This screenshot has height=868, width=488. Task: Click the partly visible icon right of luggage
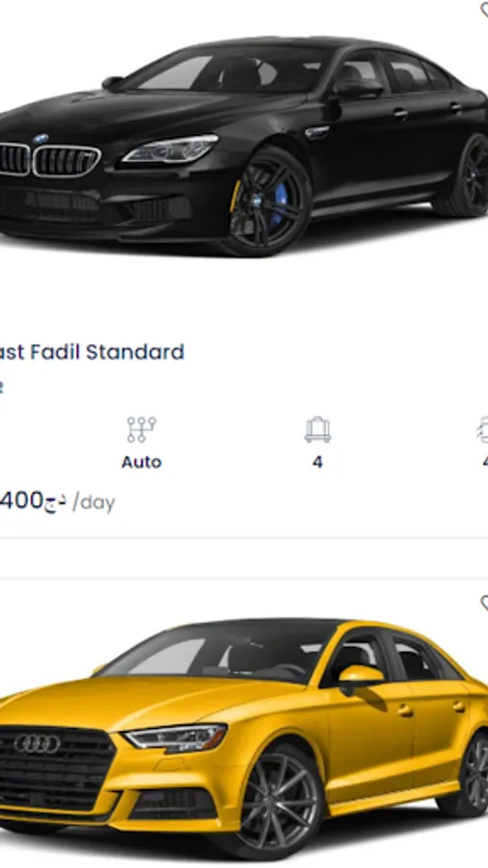point(482,430)
